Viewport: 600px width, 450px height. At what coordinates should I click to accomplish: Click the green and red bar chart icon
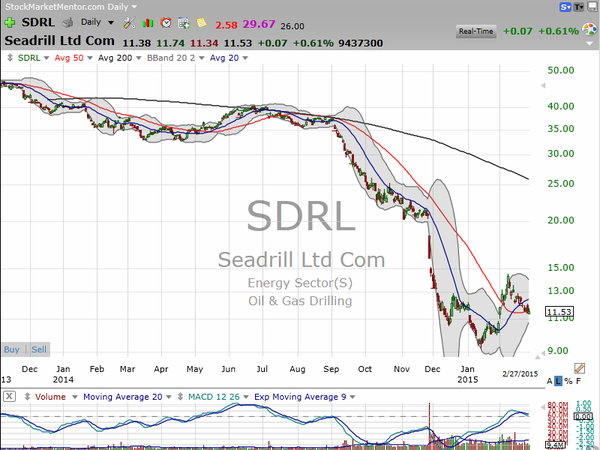[x=148, y=23]
